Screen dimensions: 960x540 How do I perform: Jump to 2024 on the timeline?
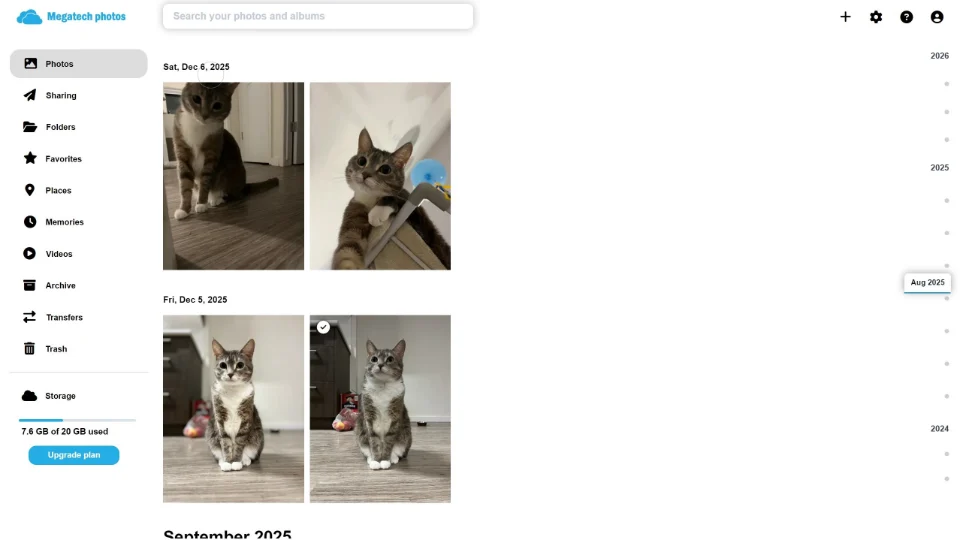[939, 429]
